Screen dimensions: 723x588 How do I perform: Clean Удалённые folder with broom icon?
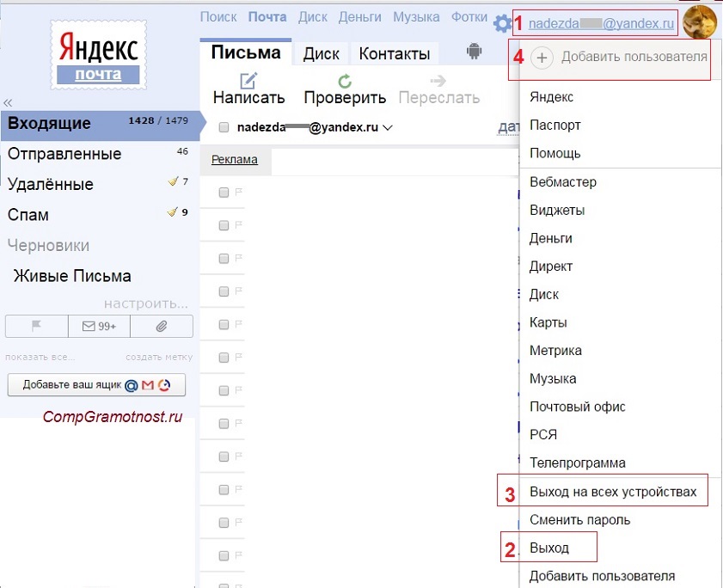pyautogui.click(x=173, y=181)
